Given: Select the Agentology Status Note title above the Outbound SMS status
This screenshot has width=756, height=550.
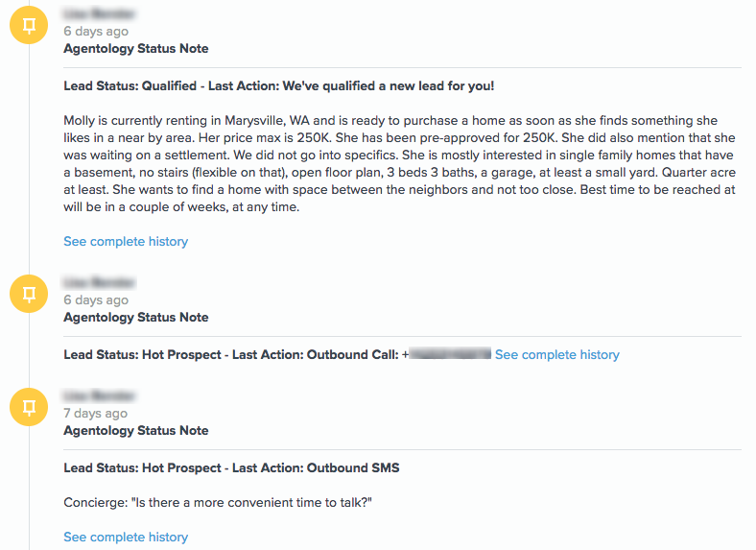Looking at the screenshot, I should point(135,431).
